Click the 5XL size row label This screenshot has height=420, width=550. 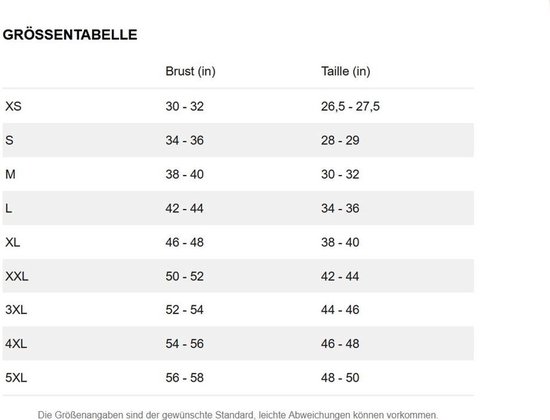click(x=16, y=378)
